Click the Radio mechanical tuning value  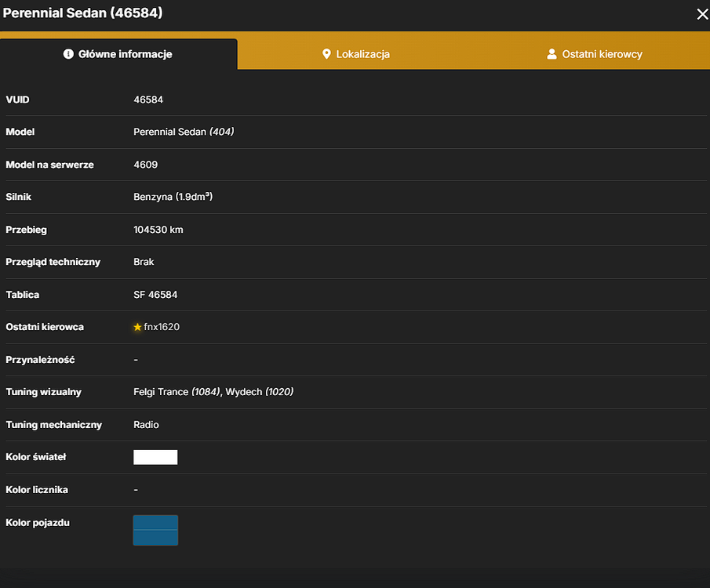pos(146,425)
